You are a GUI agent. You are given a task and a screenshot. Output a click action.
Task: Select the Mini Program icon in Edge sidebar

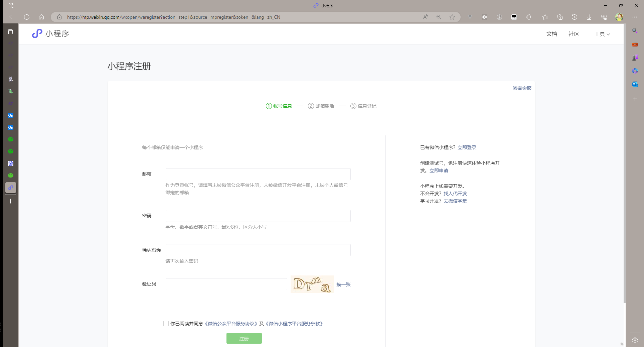click(x=10, y=188)
